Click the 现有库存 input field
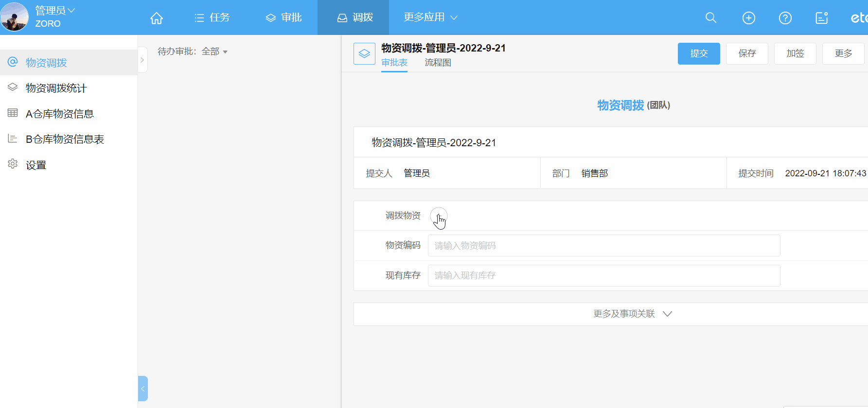868x408 pixels. [x=604, y=276]
